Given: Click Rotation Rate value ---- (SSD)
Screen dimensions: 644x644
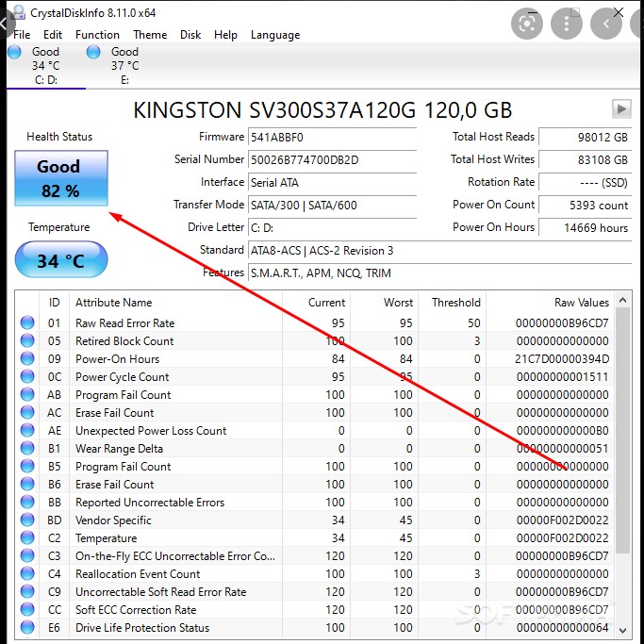Looking at the screenshot, I should click(585, 182).
